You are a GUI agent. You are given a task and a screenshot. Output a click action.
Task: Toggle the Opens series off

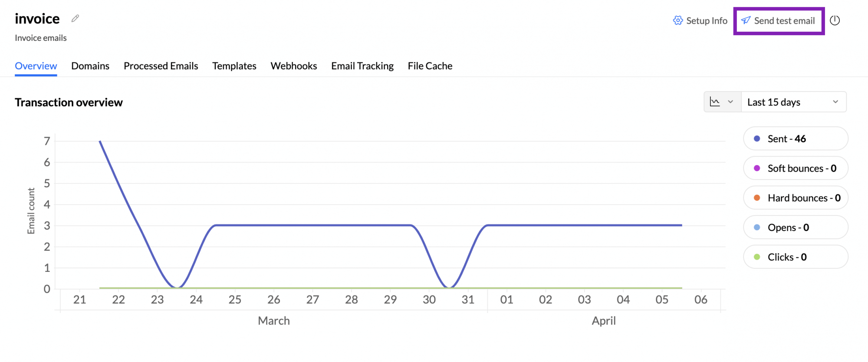(x=795, y=227)
